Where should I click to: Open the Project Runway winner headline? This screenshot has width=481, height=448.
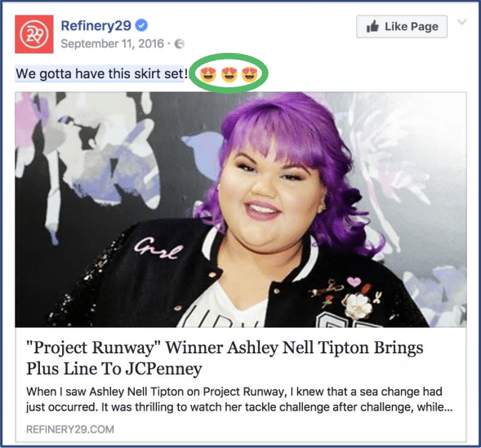(x=225, y=358)
